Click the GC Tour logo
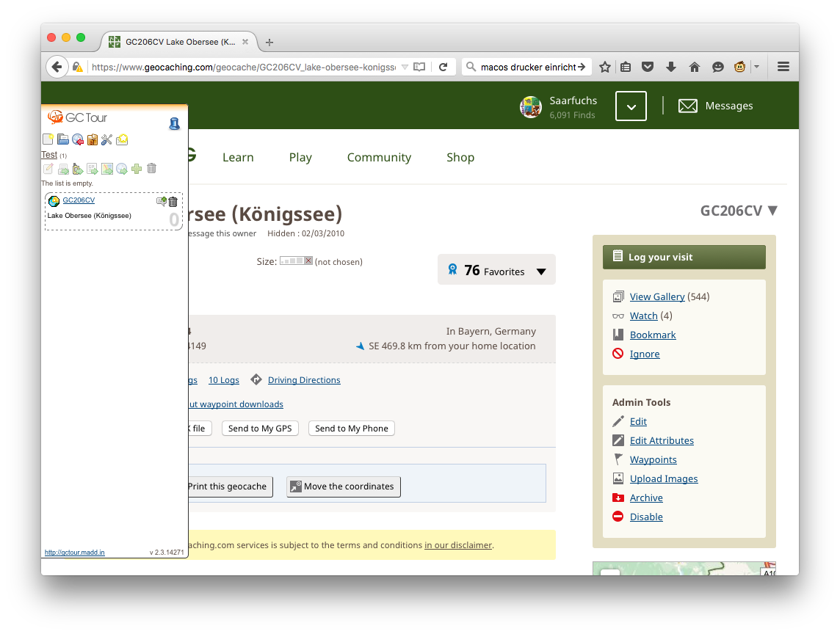The height and width of the screenshot is (634, 840). point(77,117)
